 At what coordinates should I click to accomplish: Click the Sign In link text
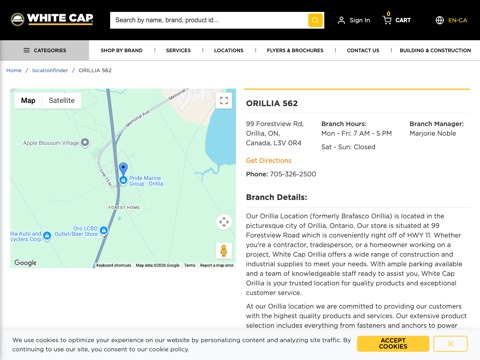pyautogui.click(x=360, y=20)
